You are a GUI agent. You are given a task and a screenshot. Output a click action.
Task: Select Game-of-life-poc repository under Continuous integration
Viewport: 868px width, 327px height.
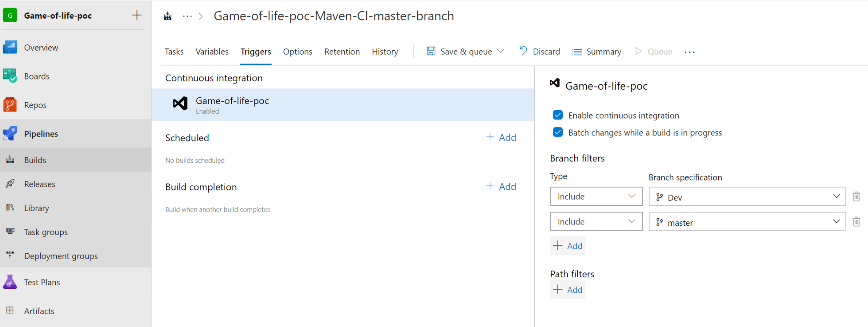[x=343, y=105]
